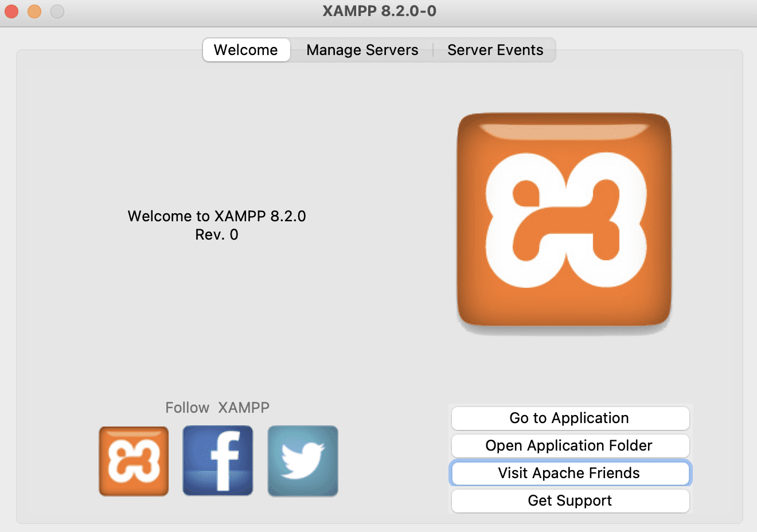Switch to the Manage Servers tab
757x532 pixels.
(x=362, y=50)
